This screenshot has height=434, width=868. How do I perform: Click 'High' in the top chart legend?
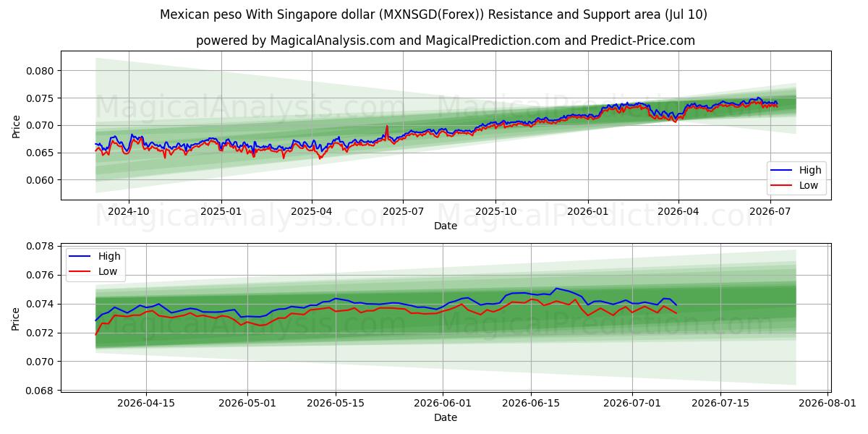[x=810, y=170]
